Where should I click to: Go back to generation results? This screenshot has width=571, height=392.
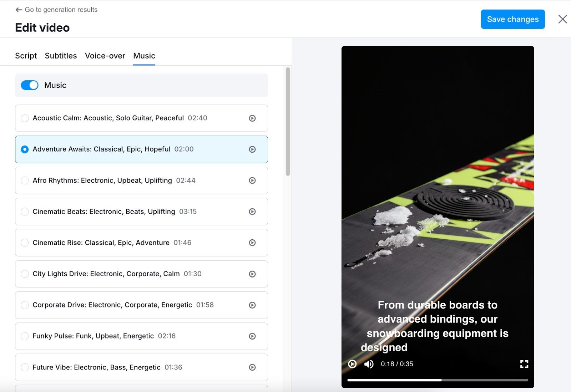click(x=56, y=10)
